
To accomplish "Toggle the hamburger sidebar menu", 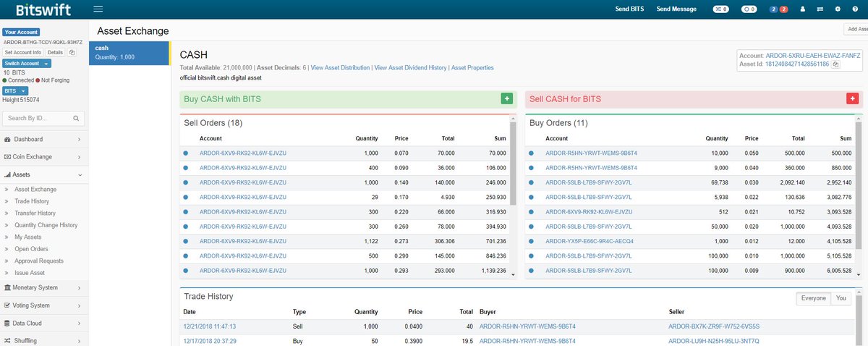I will (x=98, y=9).
